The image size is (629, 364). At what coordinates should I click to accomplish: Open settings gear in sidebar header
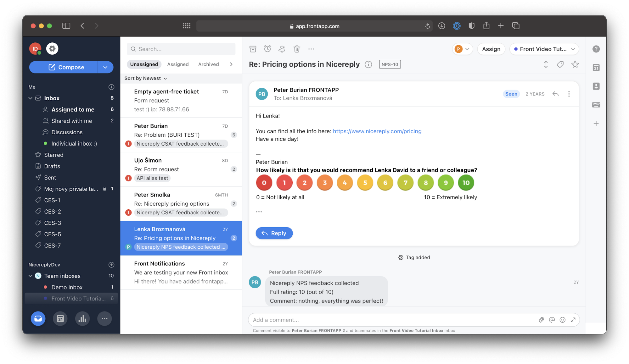[52, 49]
